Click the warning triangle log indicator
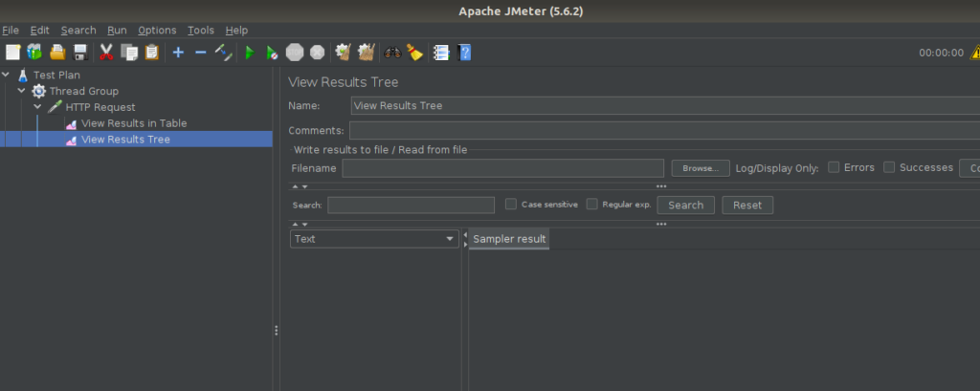The image size is (980, 391). (x=975, y=53)
